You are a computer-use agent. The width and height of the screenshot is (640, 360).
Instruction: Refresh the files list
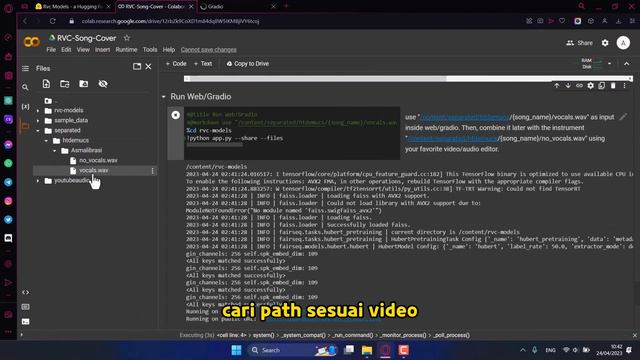pyautogui.click(x=64, y=84)
